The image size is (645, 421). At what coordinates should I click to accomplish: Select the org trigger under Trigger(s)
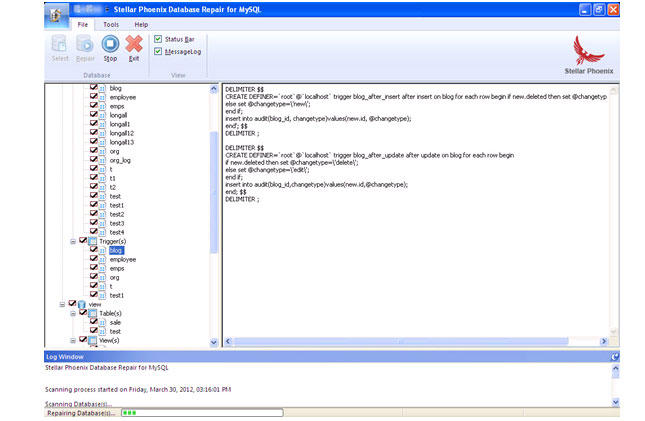(x=114, y=278)
